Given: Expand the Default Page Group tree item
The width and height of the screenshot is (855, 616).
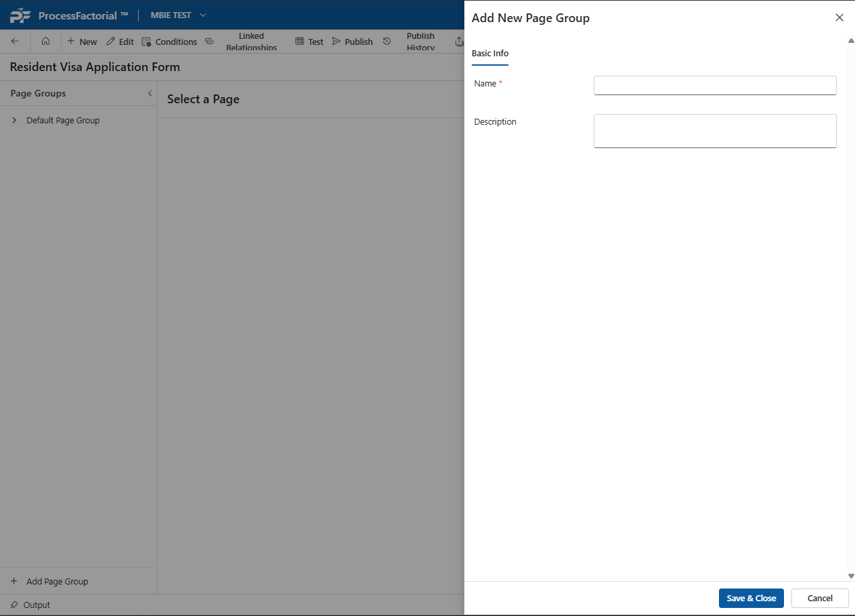Looking at the screenshot, I should pos(15,121).
